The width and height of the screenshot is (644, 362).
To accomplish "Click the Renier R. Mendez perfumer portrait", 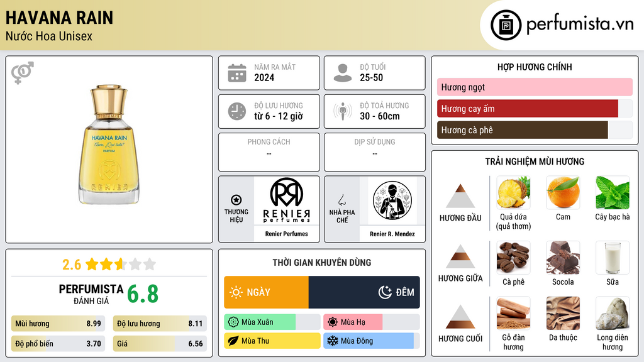I will pyautogui.click(x=392, y=200).
